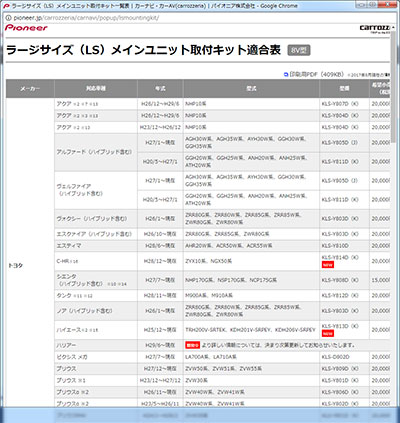Select the part number KLS-Y807D

tap(340, 104)
